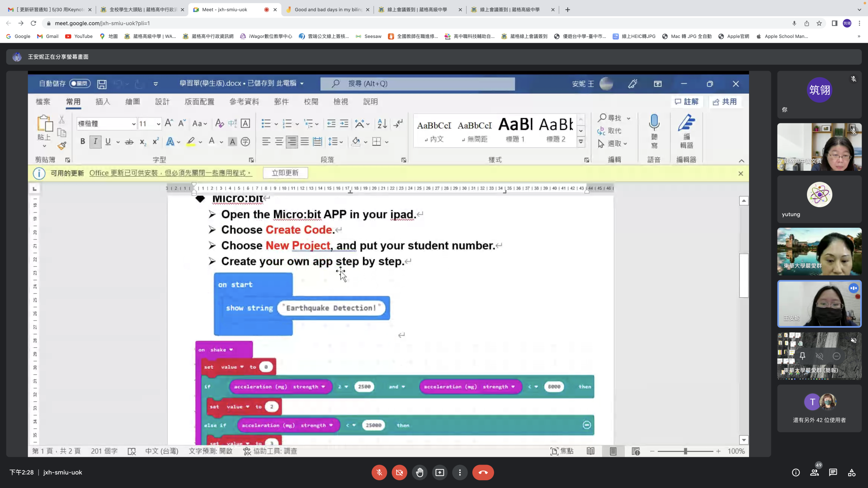Show the participants people list
The height and width of the screenshot is (488, 868).
[x=814, y=472]
